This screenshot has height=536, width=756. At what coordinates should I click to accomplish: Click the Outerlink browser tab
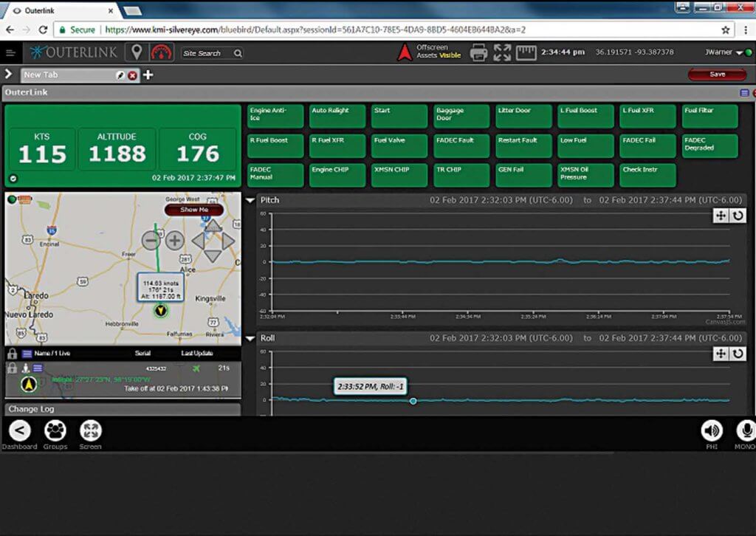pyautogui.click(x=63, y=10)
